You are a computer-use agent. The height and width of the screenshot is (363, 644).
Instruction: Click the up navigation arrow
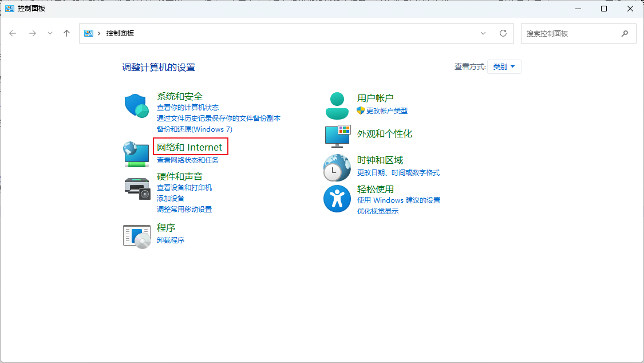[66, 33]
